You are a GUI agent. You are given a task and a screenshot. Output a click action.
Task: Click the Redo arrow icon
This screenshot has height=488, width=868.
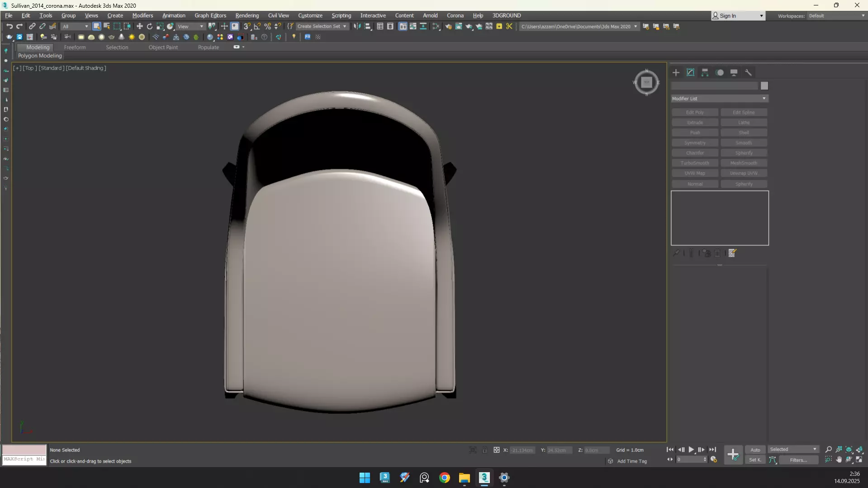[19, 26]
